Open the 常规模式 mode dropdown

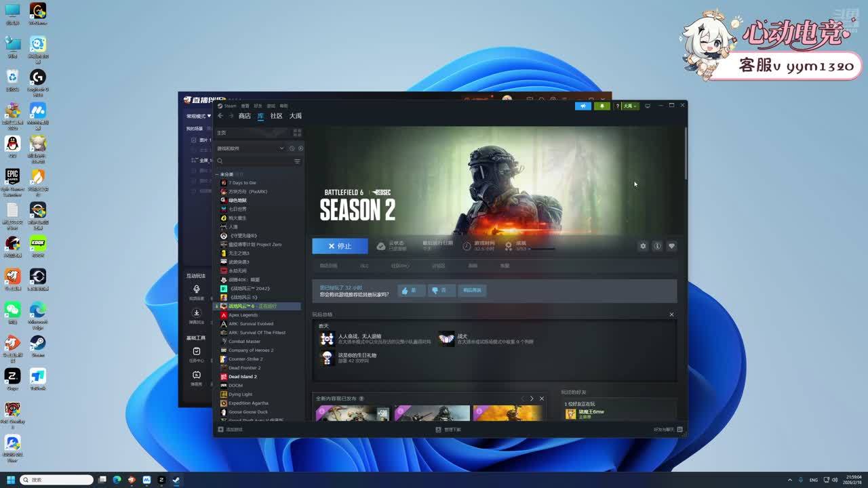pos(199,116)
